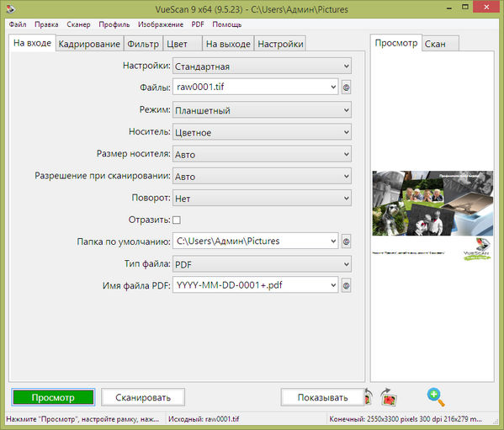Screen dimensions: 504x430
Task: Expand the Носитель dropdown
Action: [262, 132]
